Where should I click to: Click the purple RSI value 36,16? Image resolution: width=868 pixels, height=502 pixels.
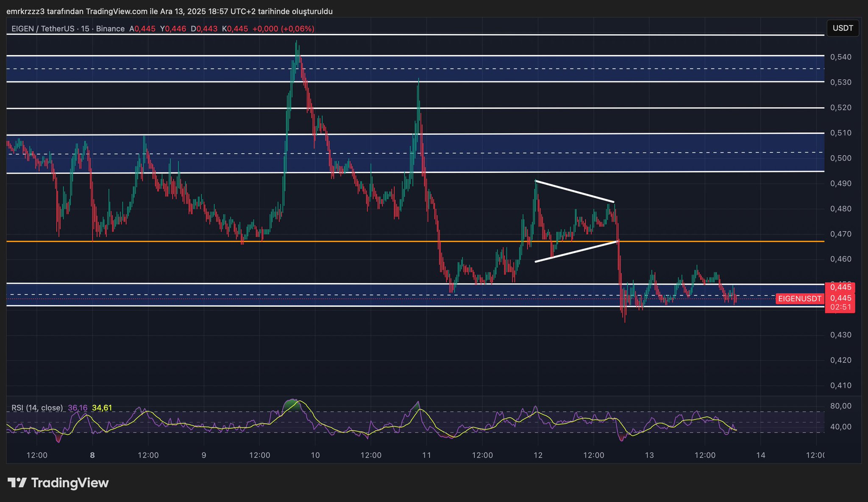(78, 408)
